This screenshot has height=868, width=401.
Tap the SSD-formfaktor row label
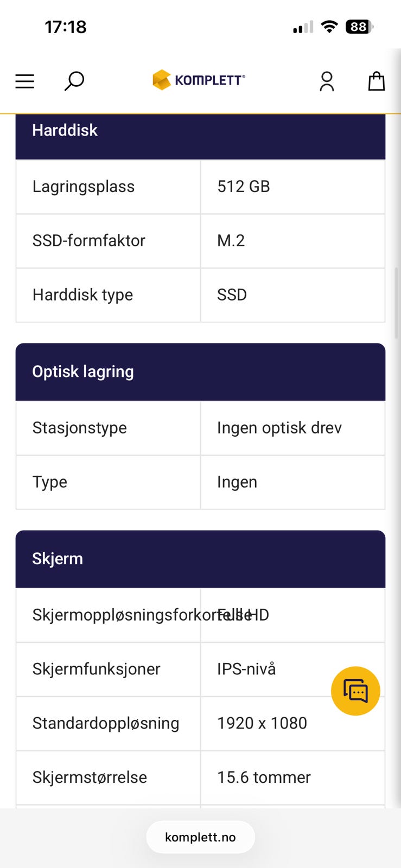tap(89, 241)
